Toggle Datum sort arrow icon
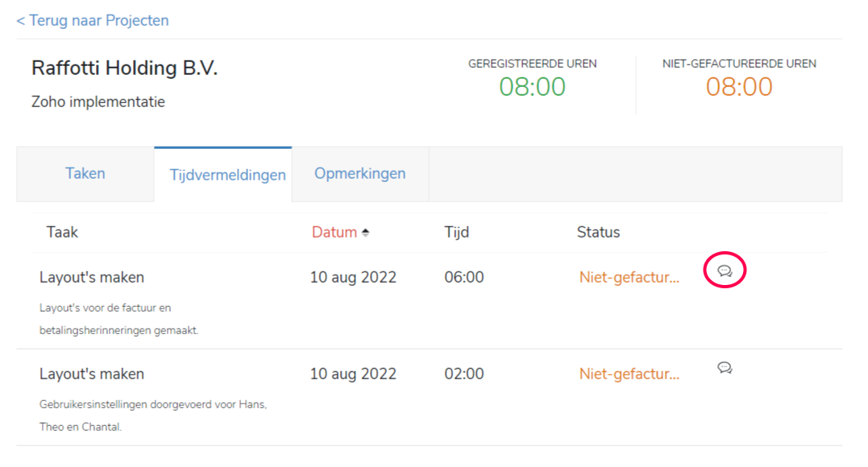Viewport: 868px width, 467px height. (x=365, y=233)
